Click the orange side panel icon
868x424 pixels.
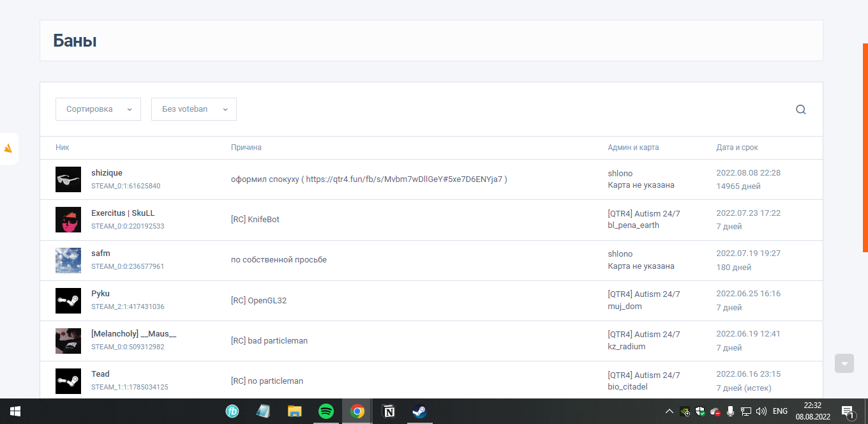(8, 149)
